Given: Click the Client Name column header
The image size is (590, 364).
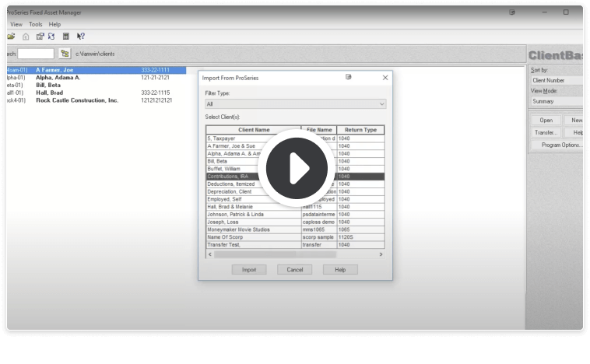Looking at the screenshot, I should pos(254,130).
